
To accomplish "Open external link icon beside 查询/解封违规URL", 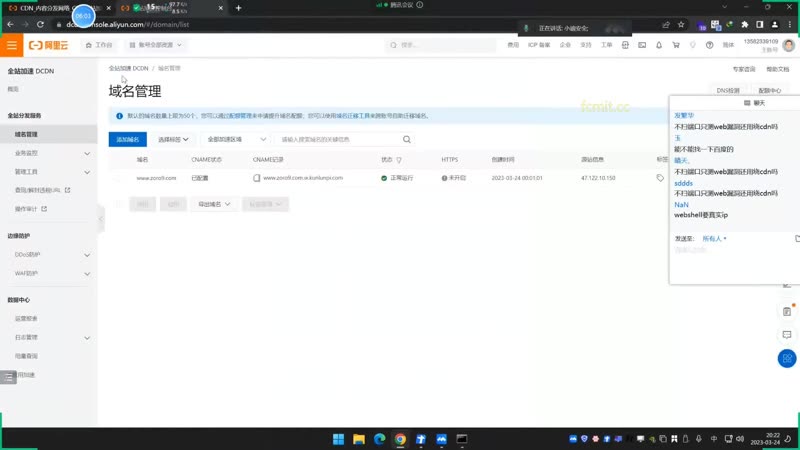I will click(x=67, y=190).
